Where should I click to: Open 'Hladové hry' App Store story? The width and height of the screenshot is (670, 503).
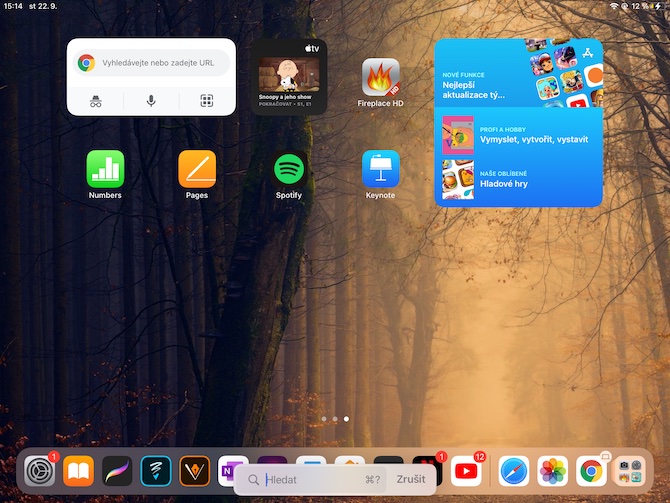(x=518, y=179)
